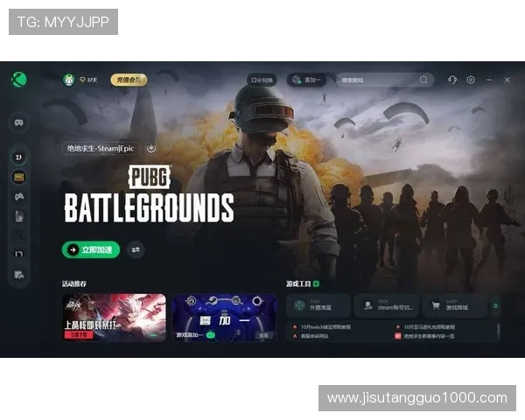This screenshot has height=420, width=525.
Task: Click the green accelerator logo icon
Action: (x=19, y=80)
